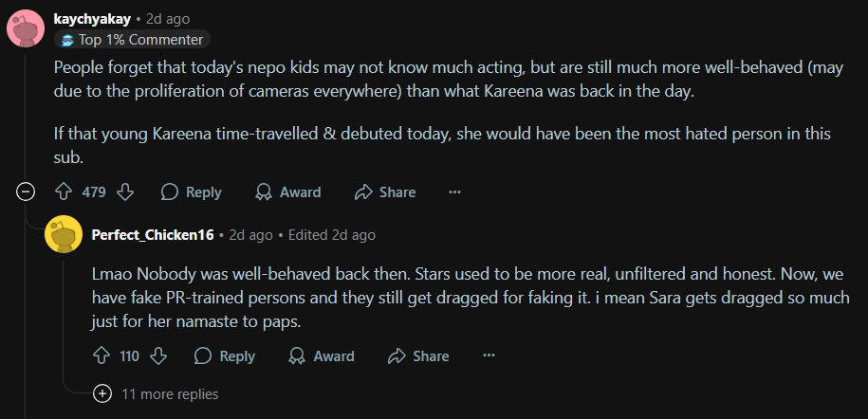
Task: Share Perfect_Chicken16's reply
Action: click(x=418, y=355)
